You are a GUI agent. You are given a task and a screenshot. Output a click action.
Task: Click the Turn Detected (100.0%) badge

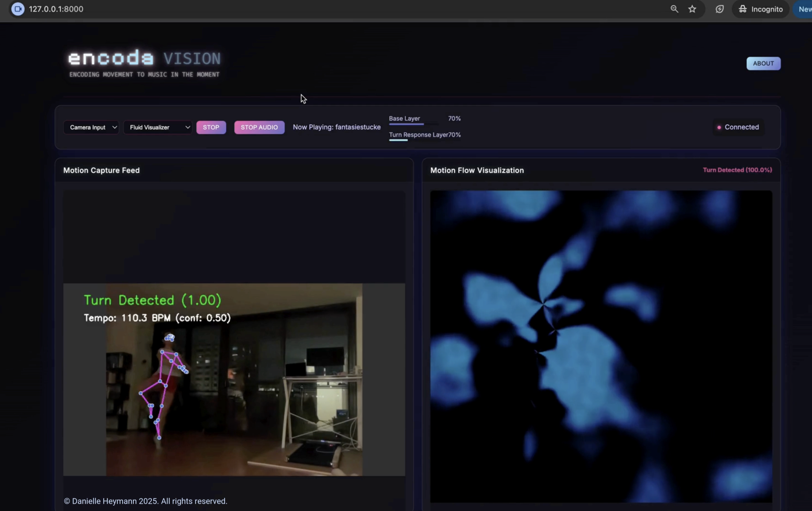point(737,170)
